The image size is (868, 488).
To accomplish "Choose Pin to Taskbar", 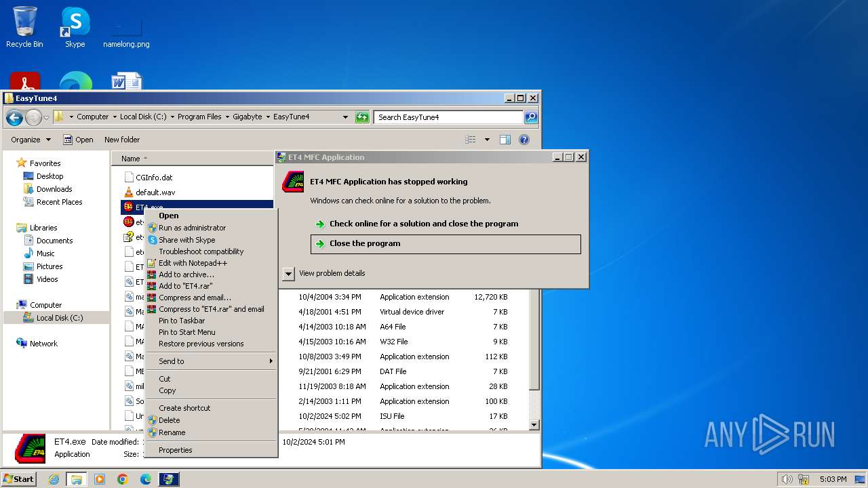I will tap(211, 321).
